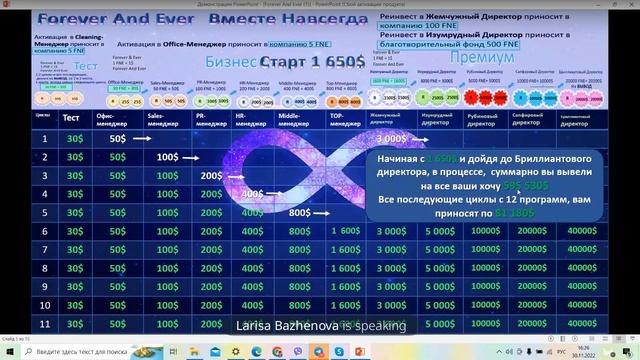
Task: Open the Windows Start menu
Action: click(9, 351)
